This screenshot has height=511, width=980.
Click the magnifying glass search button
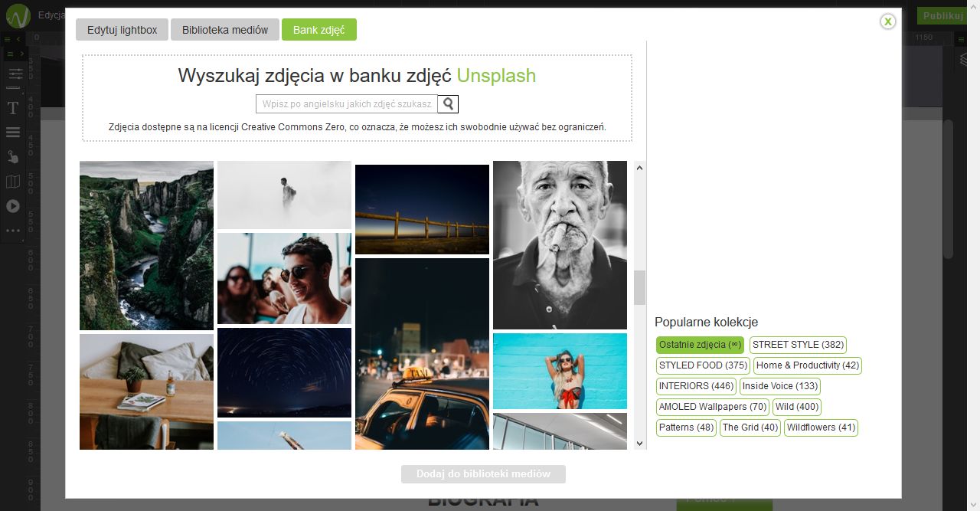(x=448, y=104)
